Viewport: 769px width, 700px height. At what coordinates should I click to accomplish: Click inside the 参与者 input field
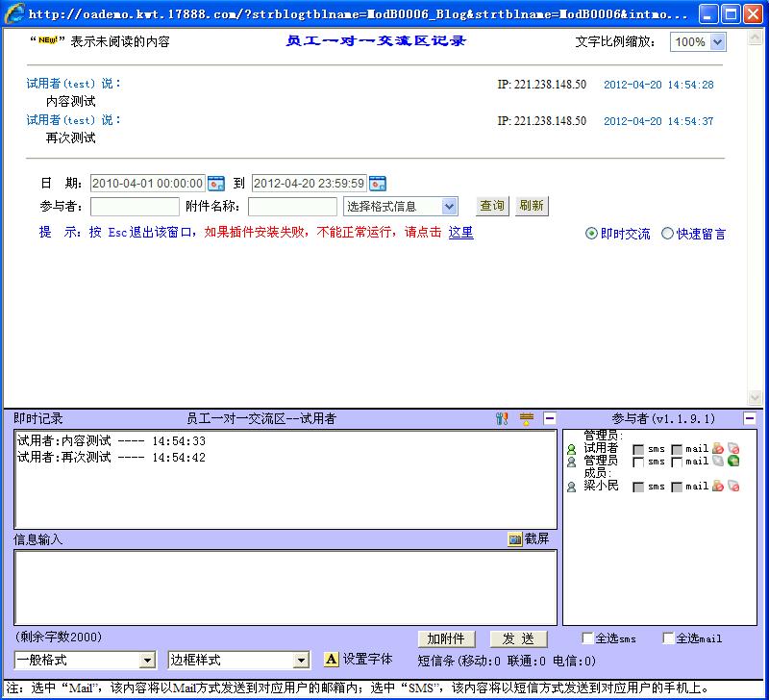pos(135,206)
